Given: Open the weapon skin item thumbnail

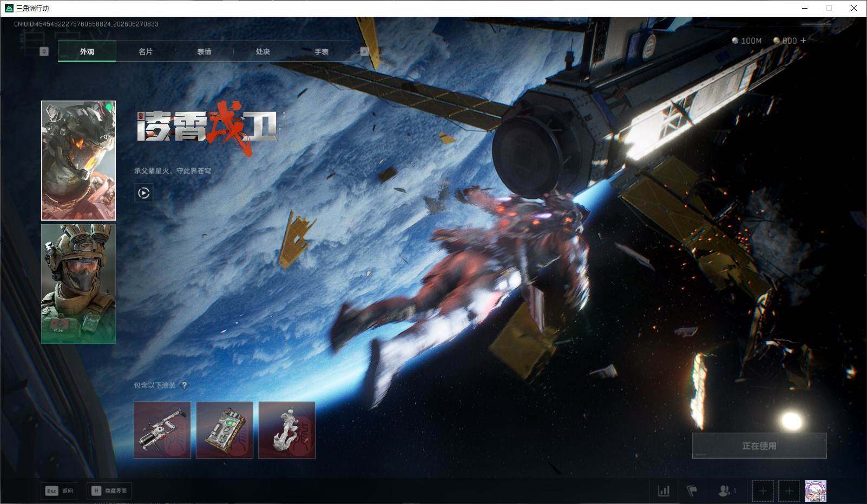Looking at the screenshot, I should [162, 430].
